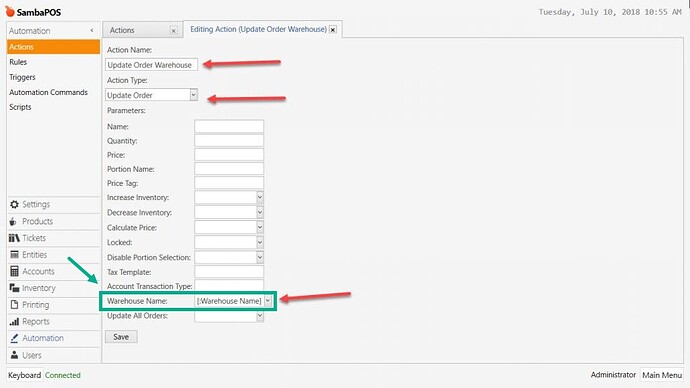Viewport: 690px width, 388px height.
Task: Open the Settings section gear icon
Action: click(x=15, y=205)
